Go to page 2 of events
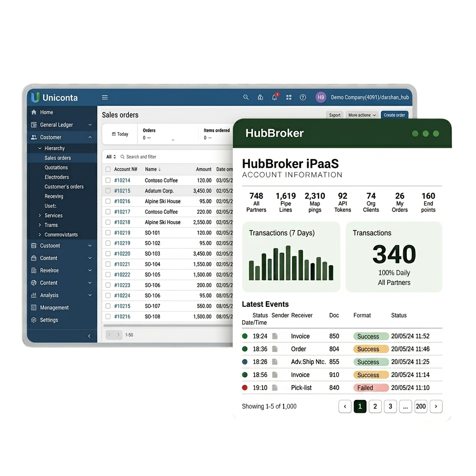 [x=375, y=406]
